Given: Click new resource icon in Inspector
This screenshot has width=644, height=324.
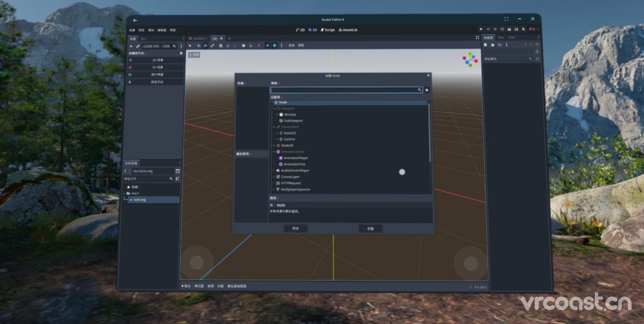Looking at the screenshot, I should (485, 45).
